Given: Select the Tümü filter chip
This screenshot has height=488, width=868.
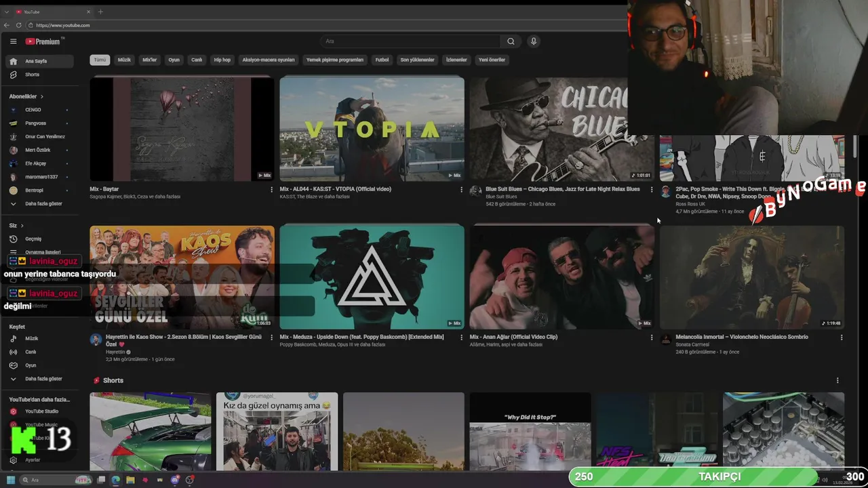Looking at the screenshot, I should (100, 60).
